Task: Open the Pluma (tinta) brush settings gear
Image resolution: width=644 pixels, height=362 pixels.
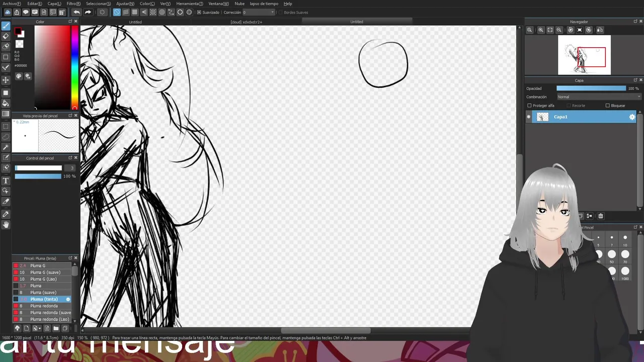Action: click(x=68, y=299)
